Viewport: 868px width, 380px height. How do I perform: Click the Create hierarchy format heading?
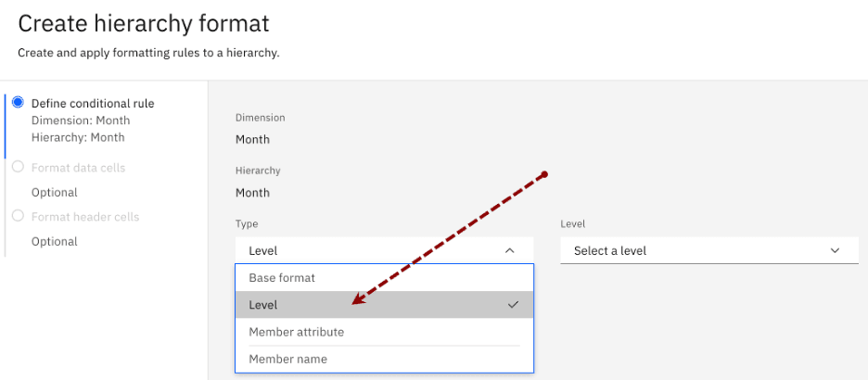(x=144, y=24)
